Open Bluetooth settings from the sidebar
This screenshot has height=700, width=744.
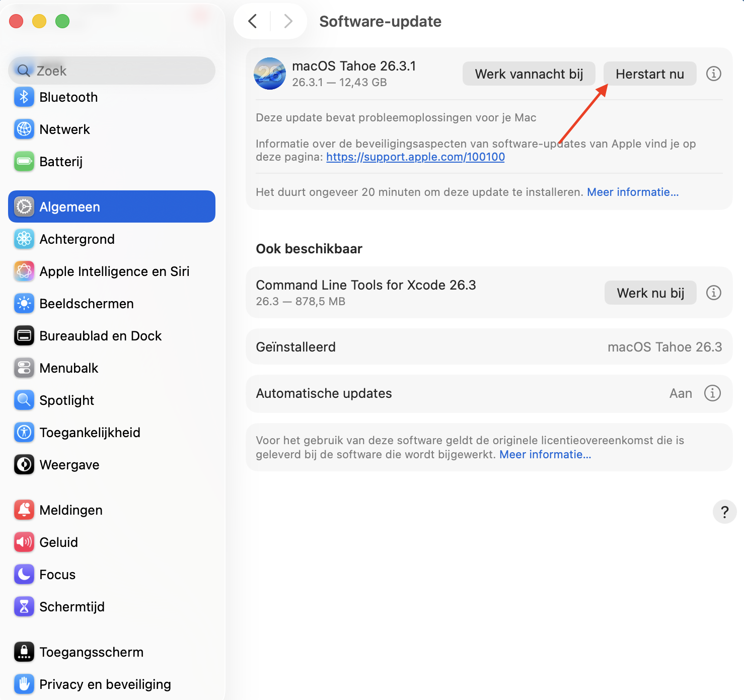click(68, 97)
